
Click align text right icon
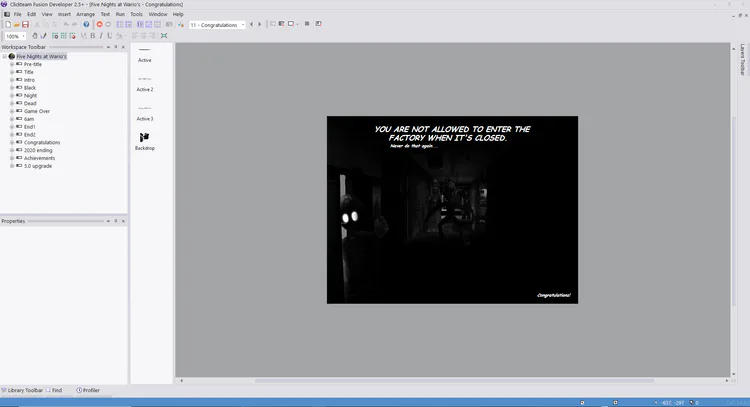coord(152,36)
